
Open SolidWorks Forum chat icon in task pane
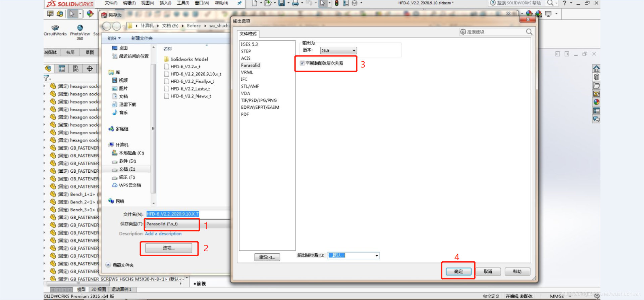click(x=596, y=119)
